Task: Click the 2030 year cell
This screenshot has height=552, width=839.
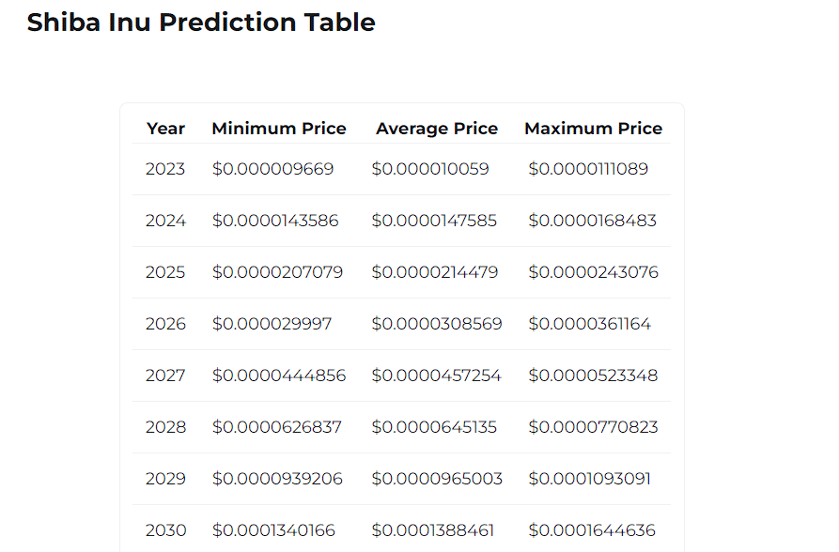Action: (x=166, y=530)
